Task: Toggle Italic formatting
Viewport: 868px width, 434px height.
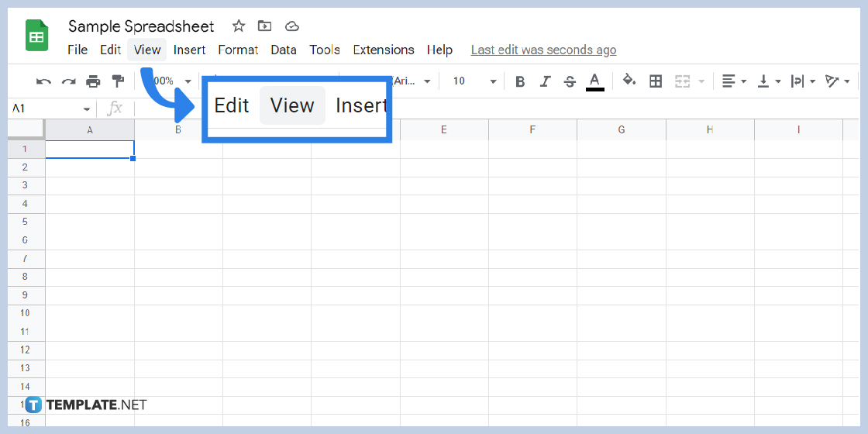Action: pyautogui.click(x=546, y=81)
